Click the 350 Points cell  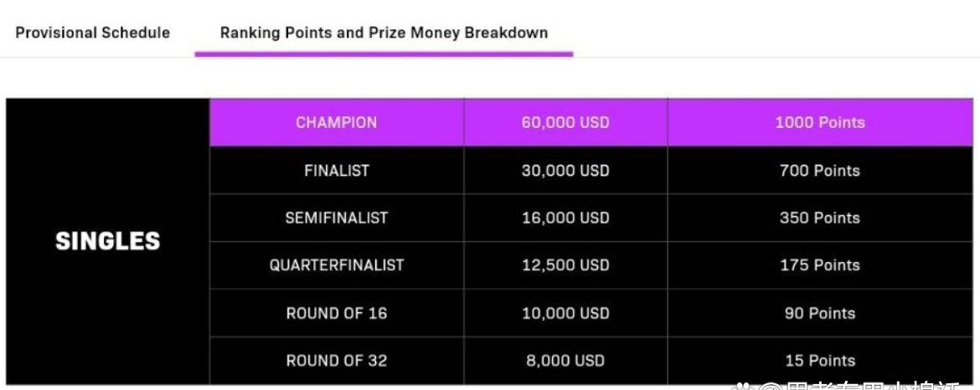pos(820,218)
